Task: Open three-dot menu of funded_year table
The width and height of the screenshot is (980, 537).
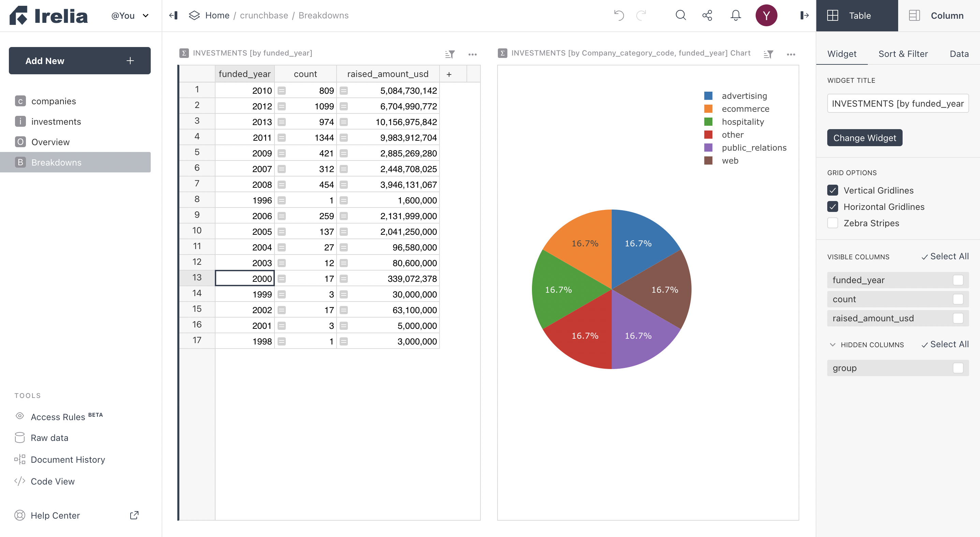Action: [473, 54]
